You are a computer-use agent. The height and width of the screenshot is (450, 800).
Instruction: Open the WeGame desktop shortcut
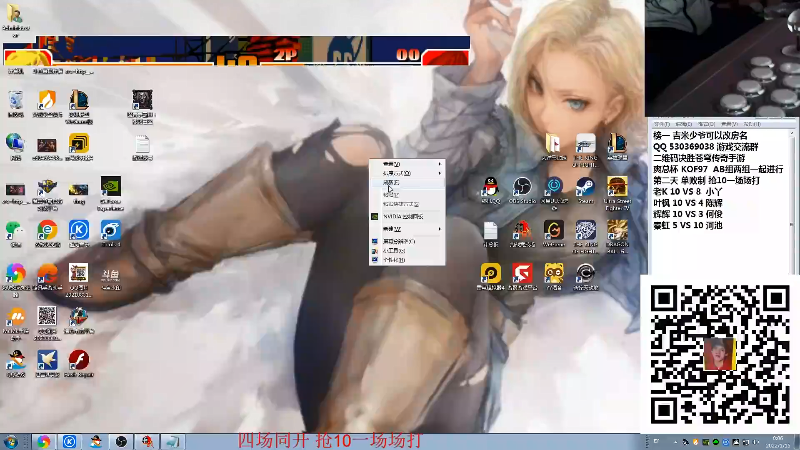click(x=554, y=234)
